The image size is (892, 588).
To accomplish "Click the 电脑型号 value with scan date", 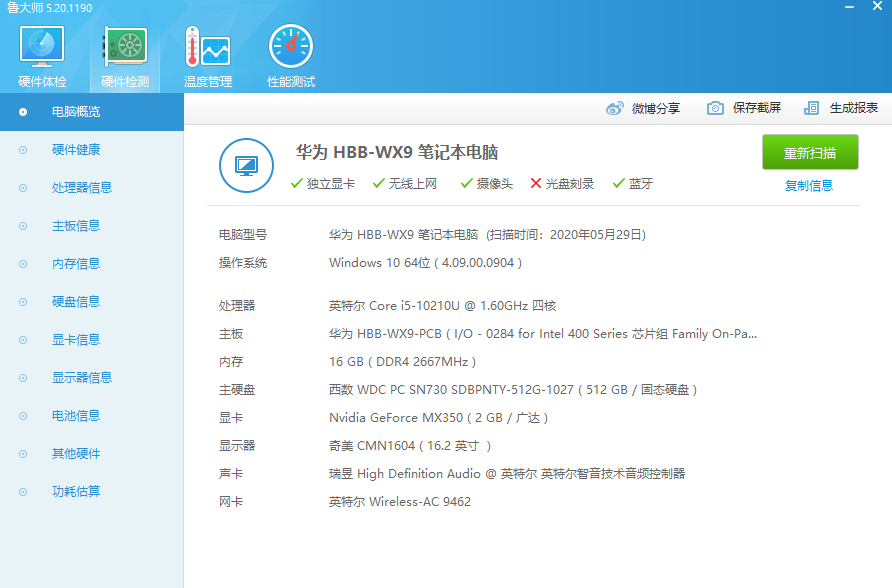I will coord(488,235).
